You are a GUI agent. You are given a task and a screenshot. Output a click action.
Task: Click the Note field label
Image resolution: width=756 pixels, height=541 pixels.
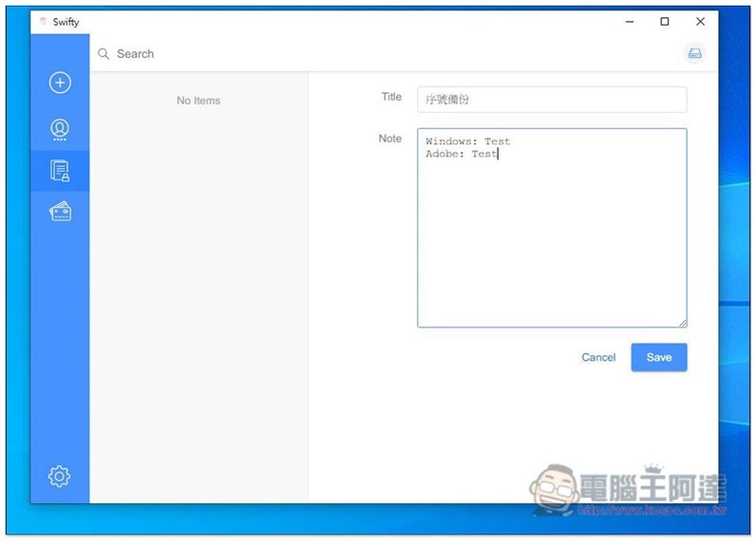pos(389,139)
